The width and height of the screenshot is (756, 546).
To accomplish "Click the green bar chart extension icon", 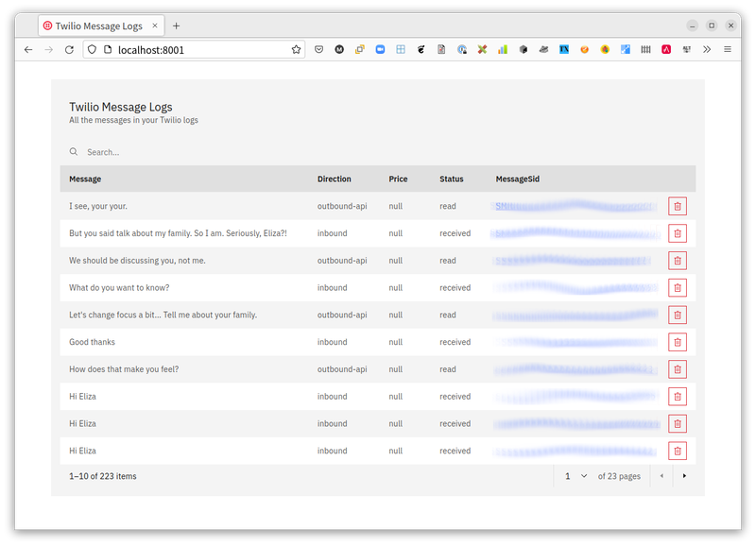I will (x=503, y=49).
